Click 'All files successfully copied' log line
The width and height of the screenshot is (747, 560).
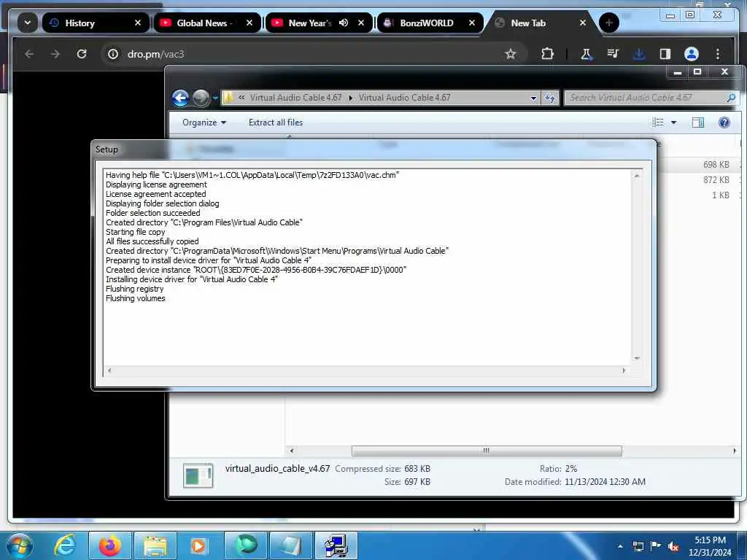152,241
